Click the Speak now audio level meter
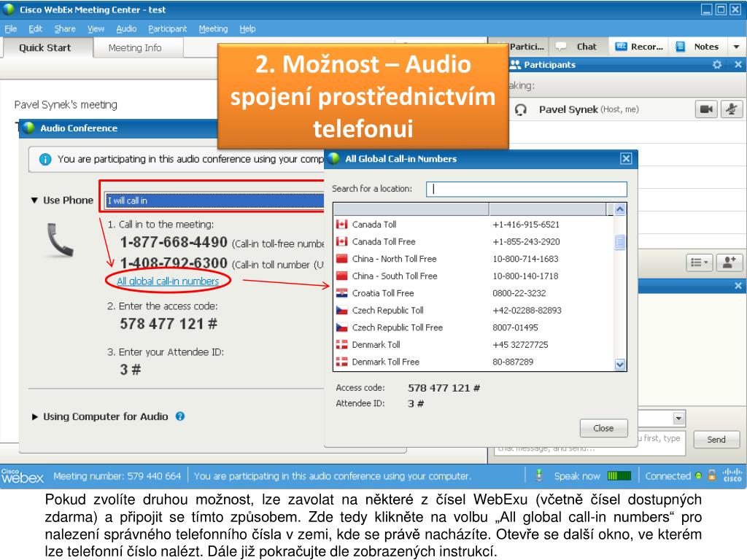Viewport: 747px width, 560px height. [619, 475]
